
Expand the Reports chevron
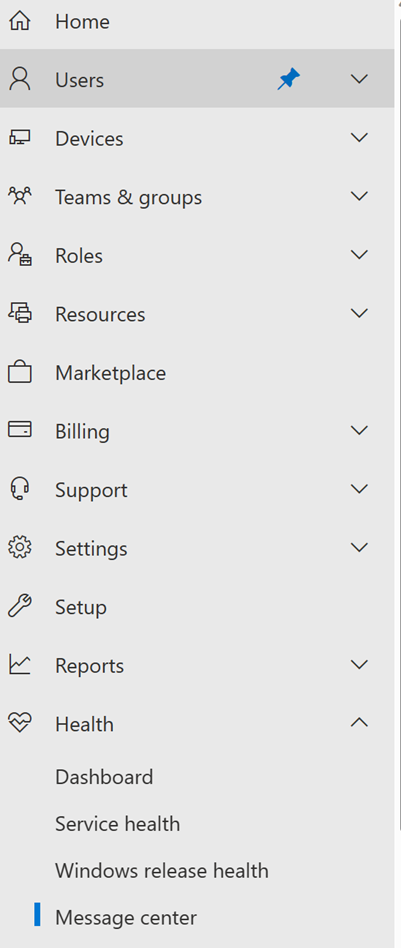pyautogui.click(x=359, y=664)
